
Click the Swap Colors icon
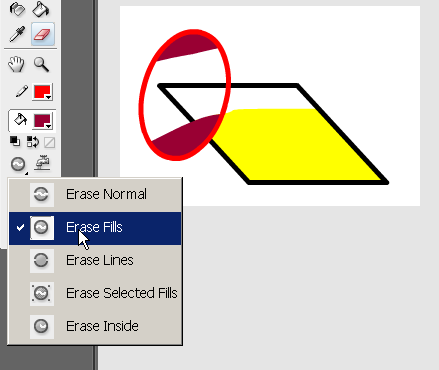click(x=33, y=142)
